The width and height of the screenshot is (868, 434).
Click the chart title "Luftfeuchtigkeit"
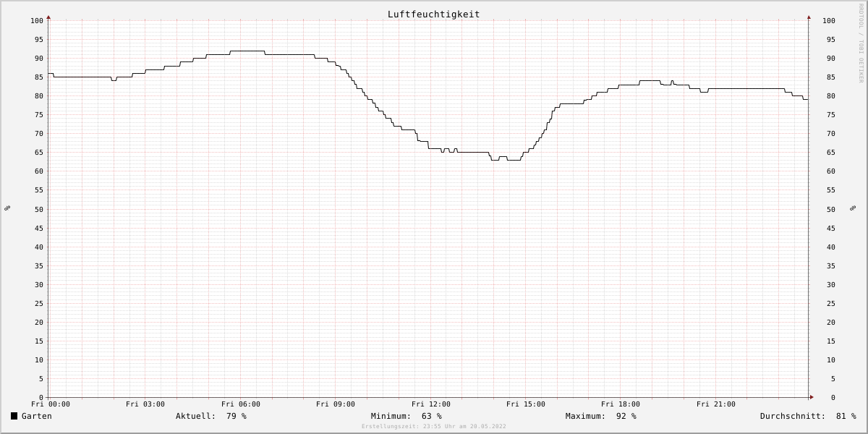(x=433, y=14)
